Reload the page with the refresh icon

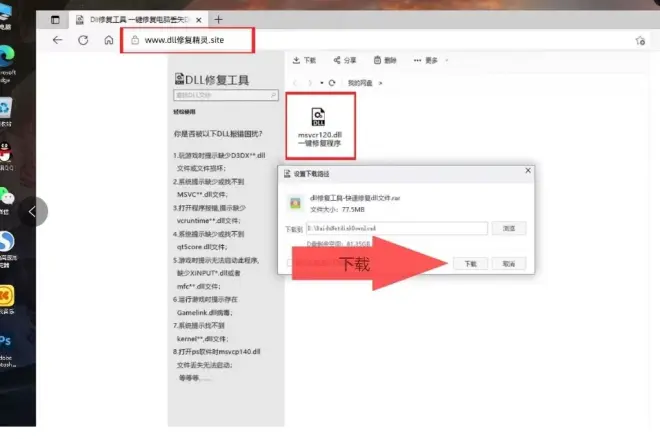(83, 40)
